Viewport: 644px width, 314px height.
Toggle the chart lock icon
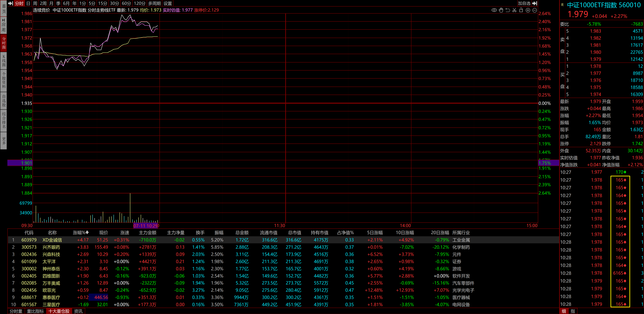click(x=521, y=10)
